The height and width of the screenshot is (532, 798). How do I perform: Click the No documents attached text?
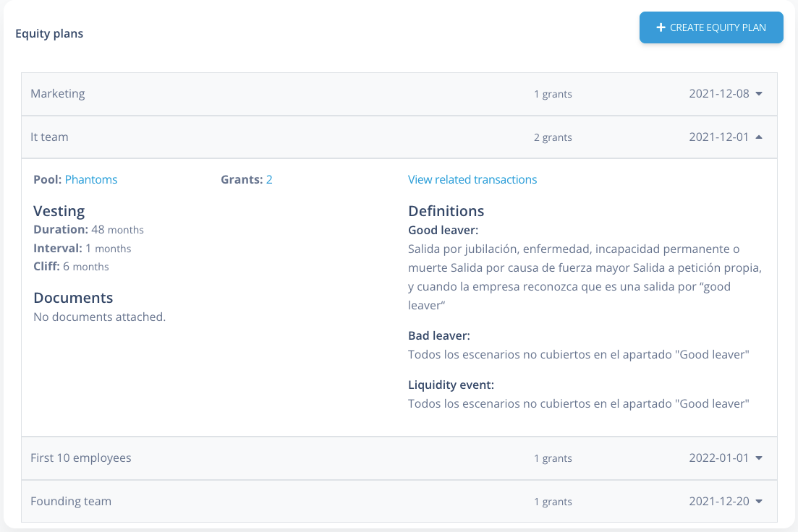point(100,317)
